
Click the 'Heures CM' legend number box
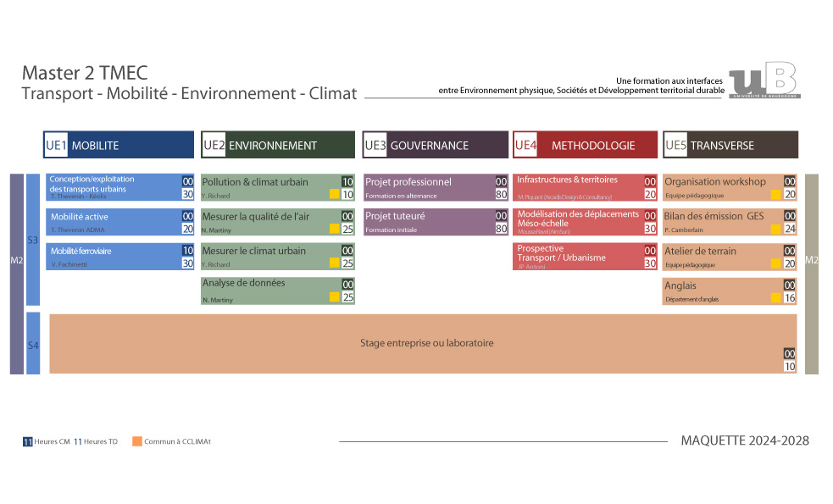pos(28,441)
